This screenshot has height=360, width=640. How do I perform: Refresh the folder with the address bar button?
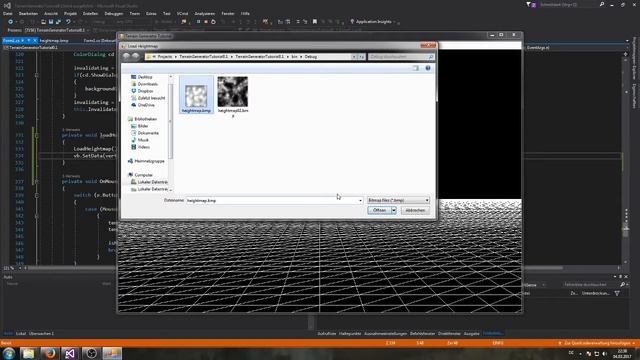(362, 57)
